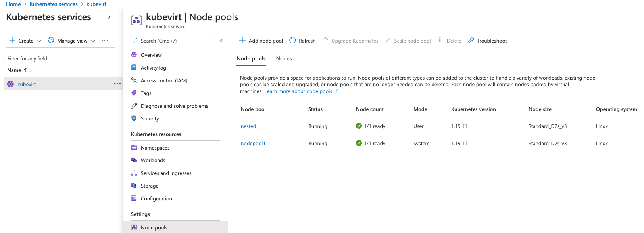Click the Mode column header

point(420,109)
